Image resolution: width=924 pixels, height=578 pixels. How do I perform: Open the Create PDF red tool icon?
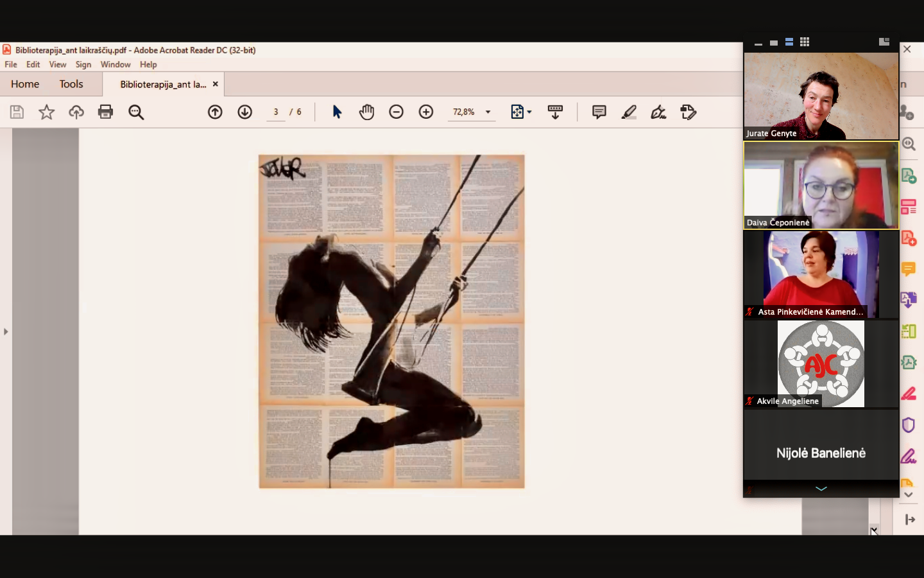[x=909, y=238]
